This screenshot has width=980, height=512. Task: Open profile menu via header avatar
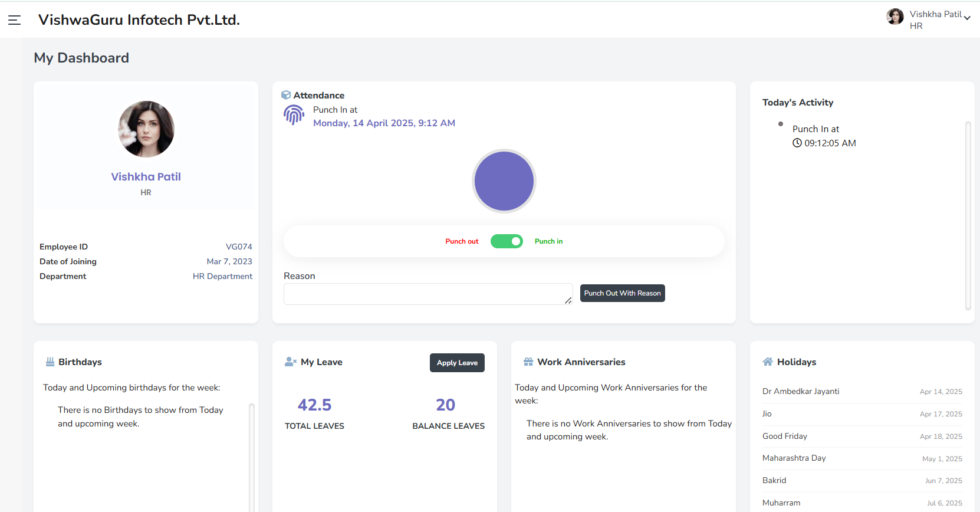[895, 17]
